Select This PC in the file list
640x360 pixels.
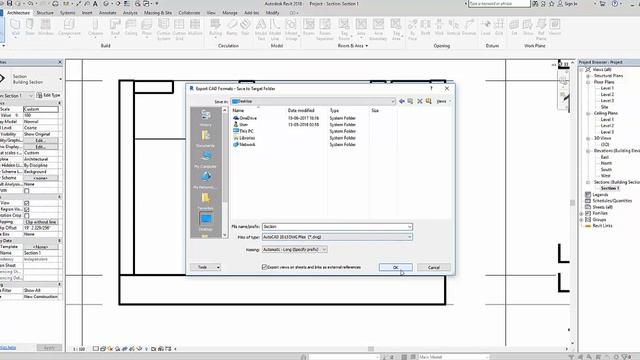[x=243, y=131]
